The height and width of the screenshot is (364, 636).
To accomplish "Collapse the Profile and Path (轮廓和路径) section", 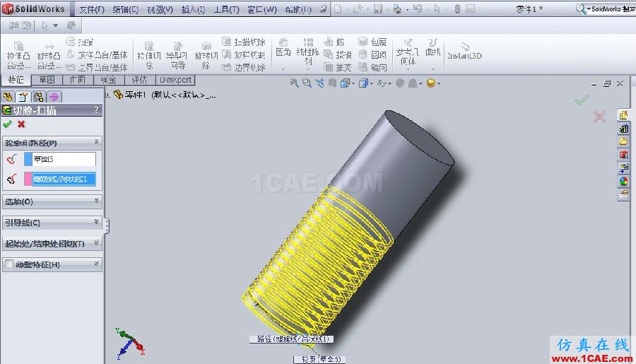I will tap(97, 142).
